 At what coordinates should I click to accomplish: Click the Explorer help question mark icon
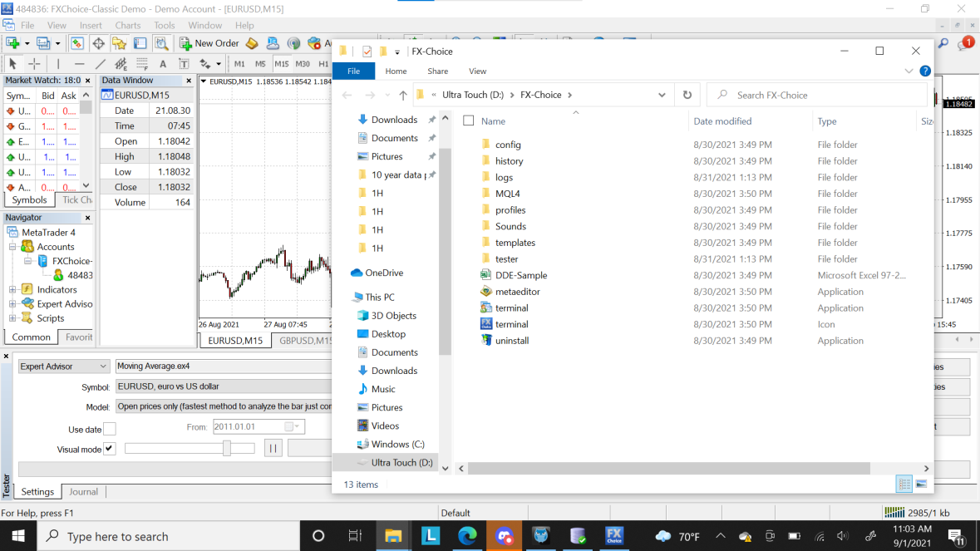pos(925,71)
